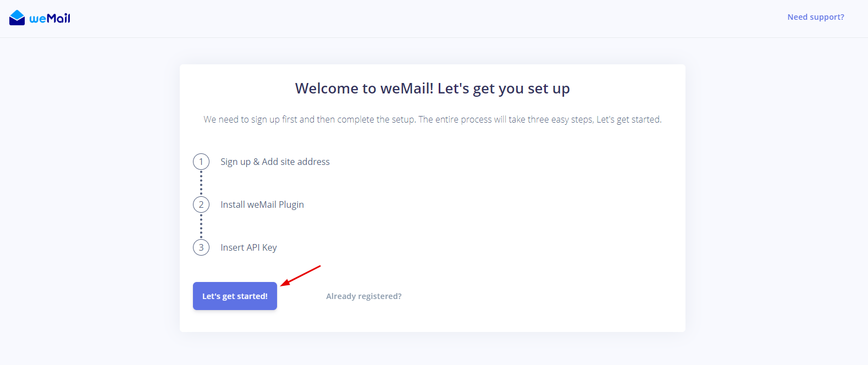
Task: Open the 'Already registered?' option
Action: 363,296
